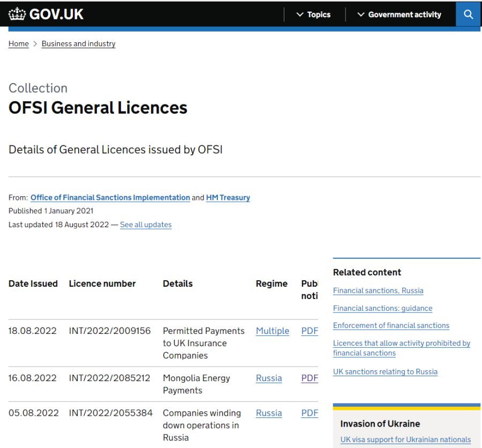Click Permitted Payments to UK Insurance Companies text
Screen dimensions: 482x448
[x=204, y=343]
